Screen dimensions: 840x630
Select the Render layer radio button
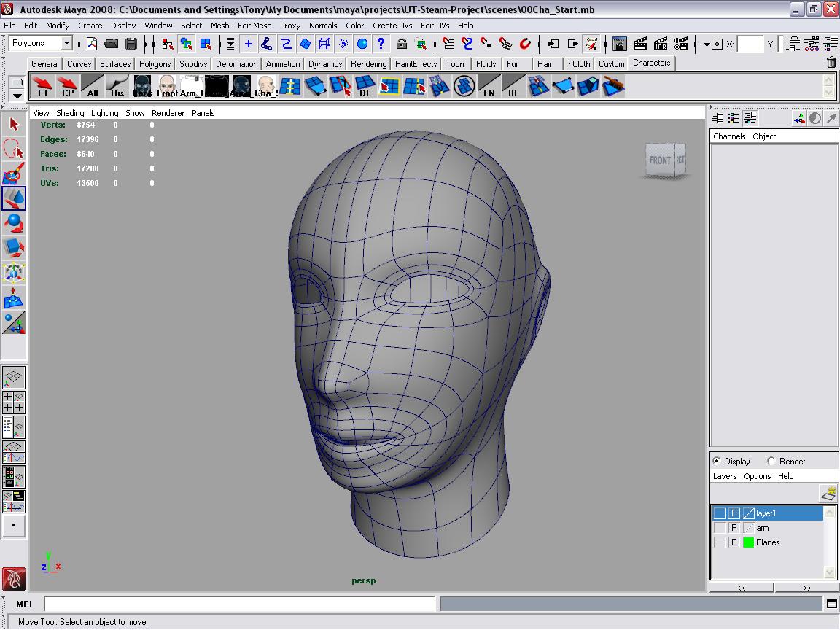tap(771, 461)
